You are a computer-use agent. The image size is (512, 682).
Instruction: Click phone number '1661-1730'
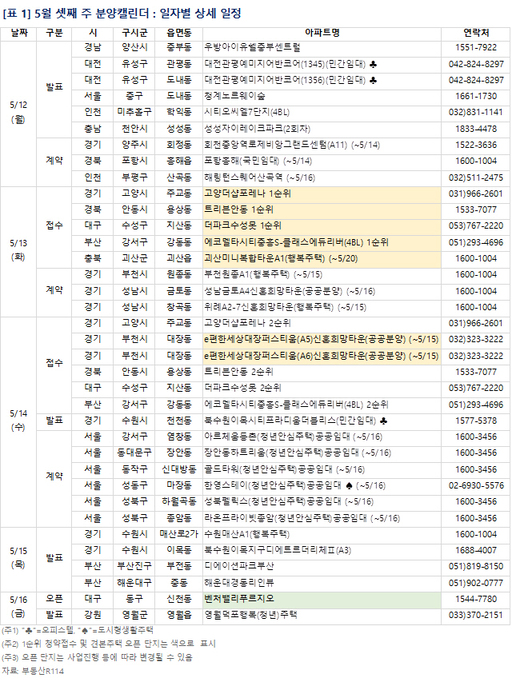click(x=476, y=96)
